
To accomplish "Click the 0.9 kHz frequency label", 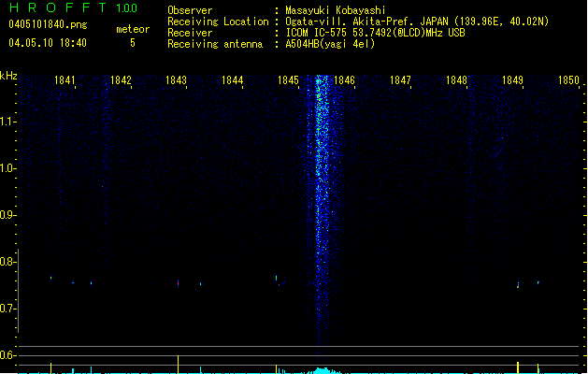I will point(7,215).
